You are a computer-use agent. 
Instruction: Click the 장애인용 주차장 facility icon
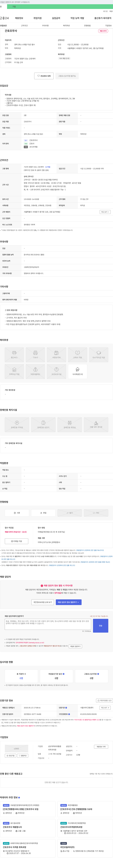[x=17, y=425]
